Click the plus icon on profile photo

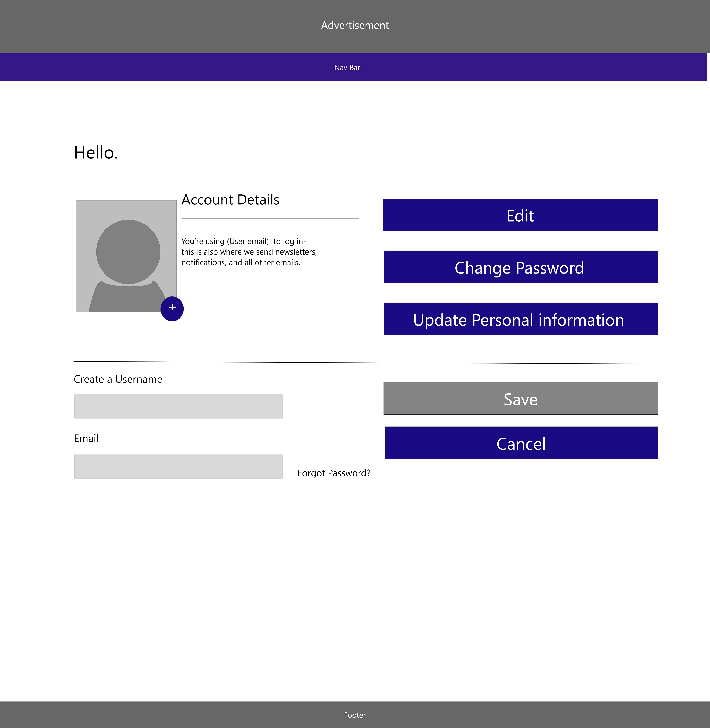(x=172, y=309)
